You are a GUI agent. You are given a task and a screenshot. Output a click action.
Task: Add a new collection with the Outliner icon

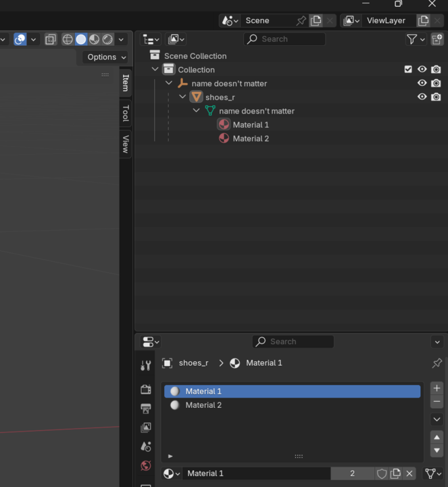pos(437,39)
